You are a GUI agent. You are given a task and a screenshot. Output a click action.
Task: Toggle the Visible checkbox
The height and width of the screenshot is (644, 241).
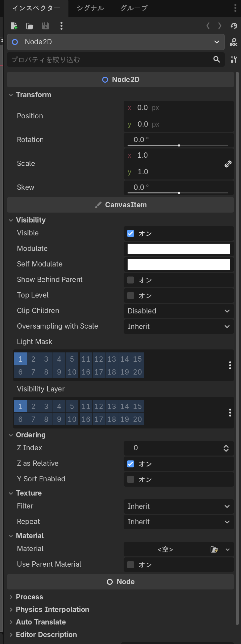coord(131,233)
